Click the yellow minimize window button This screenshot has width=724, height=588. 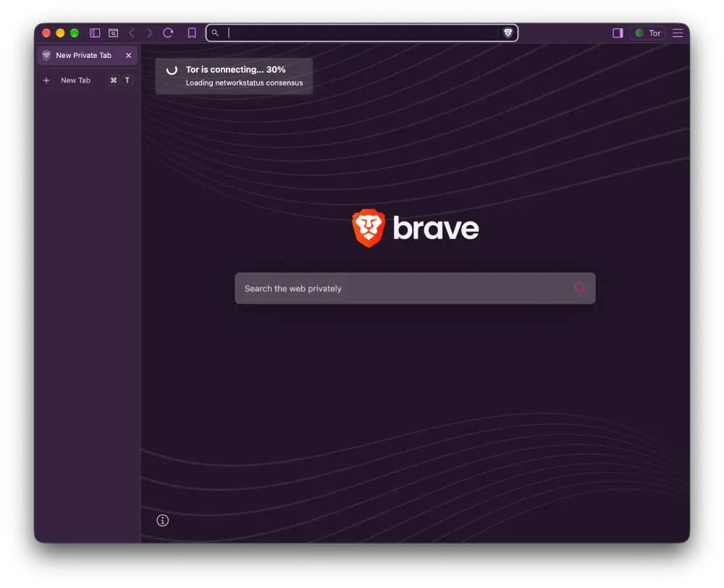[x=60, y=33]
